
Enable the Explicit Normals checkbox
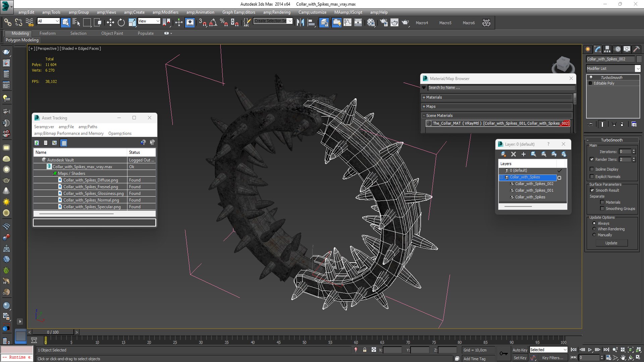[592, 177]
